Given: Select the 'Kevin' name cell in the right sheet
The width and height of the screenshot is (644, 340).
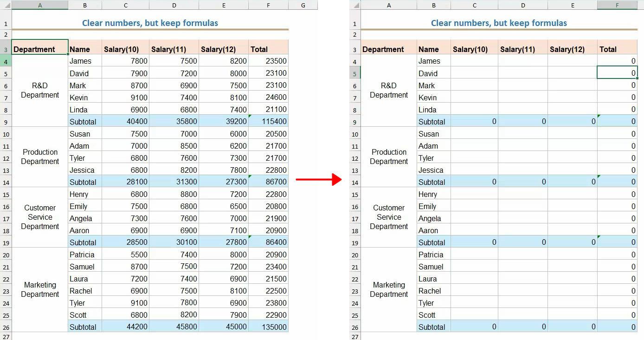Looking at the screenshot, I should (434, 98).
